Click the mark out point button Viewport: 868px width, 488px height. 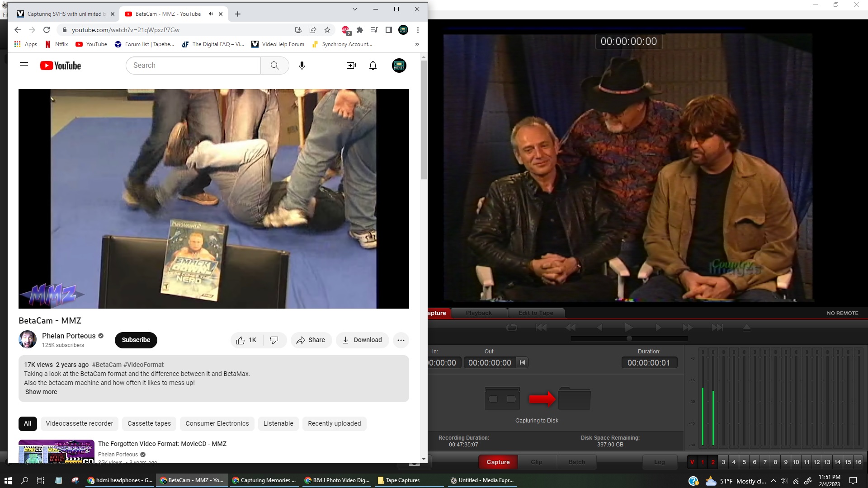tap(523, 362)
